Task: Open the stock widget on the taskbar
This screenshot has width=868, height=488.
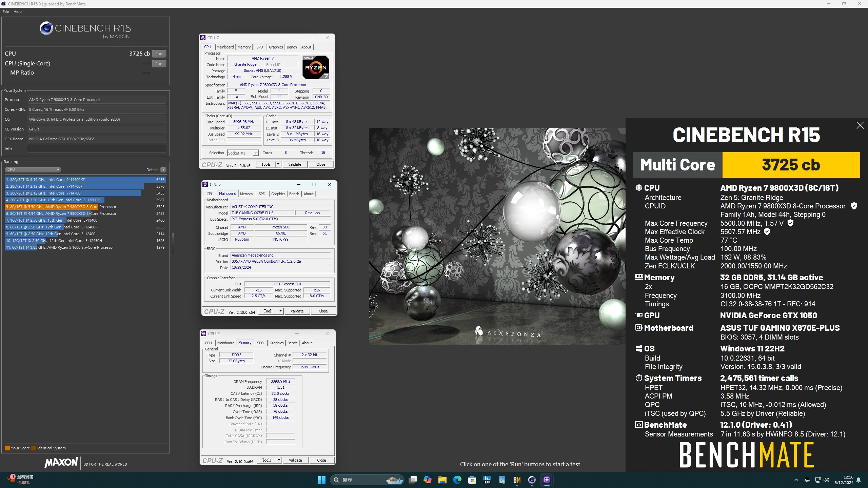Action: [x=20, y=480]
